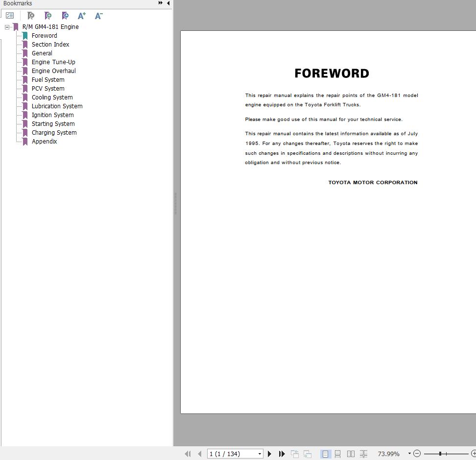476x460 pixels.
Task: Go to the previous page
Action: click(199, 454)
